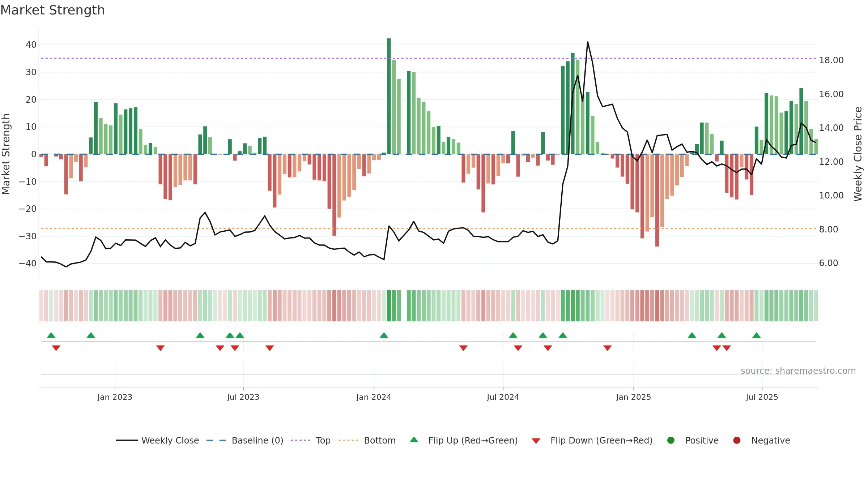Click the Jul 2023 axis label
This screenshot has height=488, width=868.
coord(243,397)
